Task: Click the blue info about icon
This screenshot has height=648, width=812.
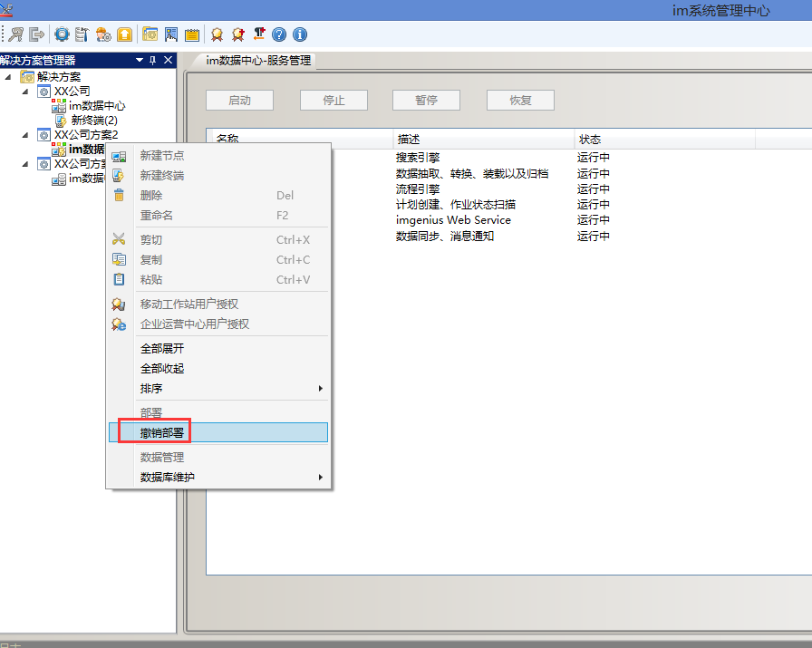Action: [300, 34]
